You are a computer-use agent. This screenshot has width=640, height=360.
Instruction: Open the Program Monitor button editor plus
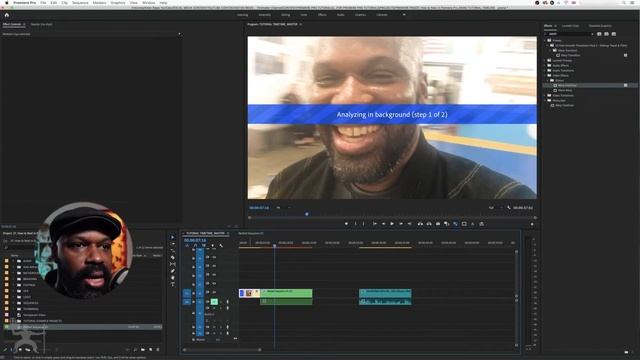[532, 224]
